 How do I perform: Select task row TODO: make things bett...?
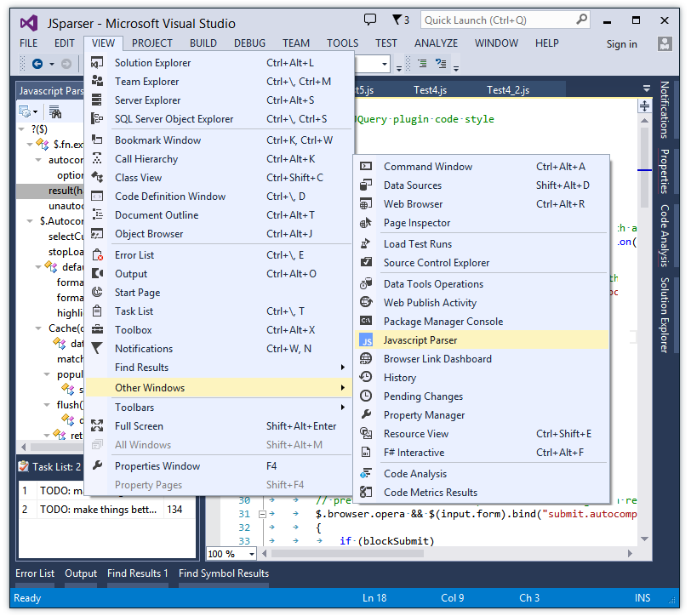[x=107, y=510]
